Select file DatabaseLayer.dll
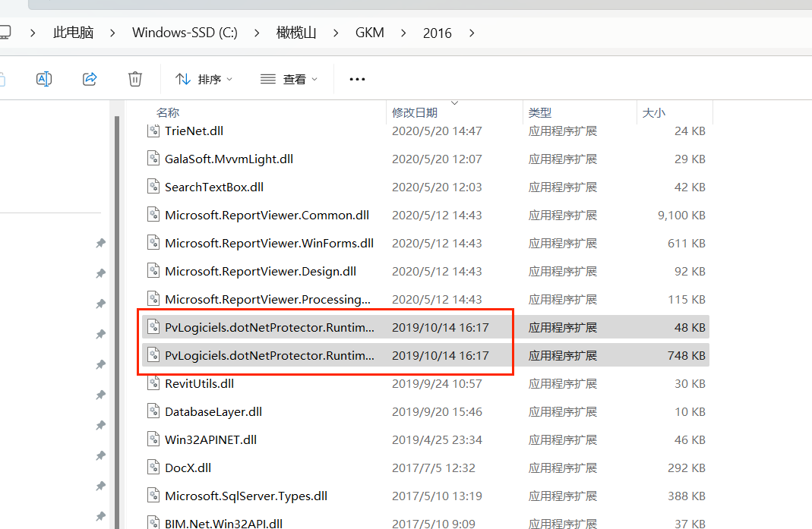The width and height of the screenshot is (812, 529). coord(425,411)
